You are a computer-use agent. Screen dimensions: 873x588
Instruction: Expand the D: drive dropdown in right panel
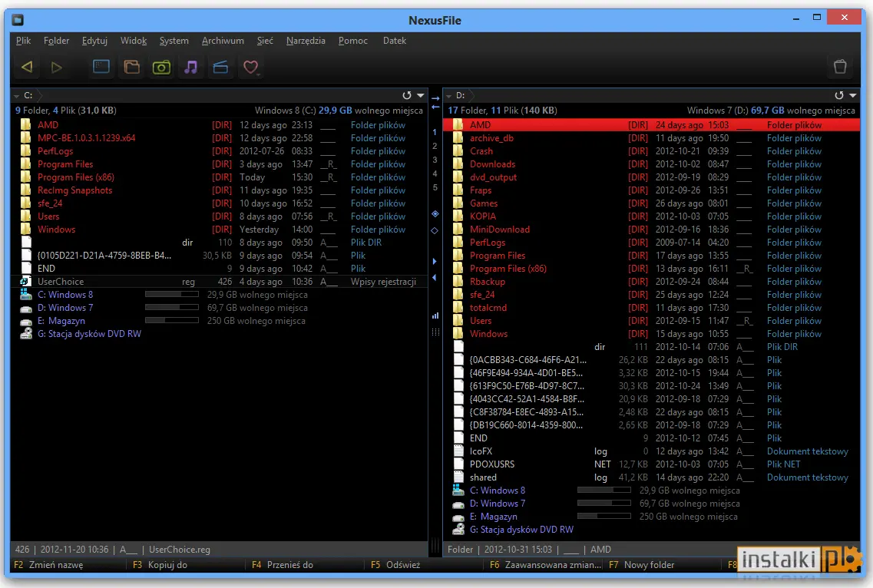tap(448, 96)
